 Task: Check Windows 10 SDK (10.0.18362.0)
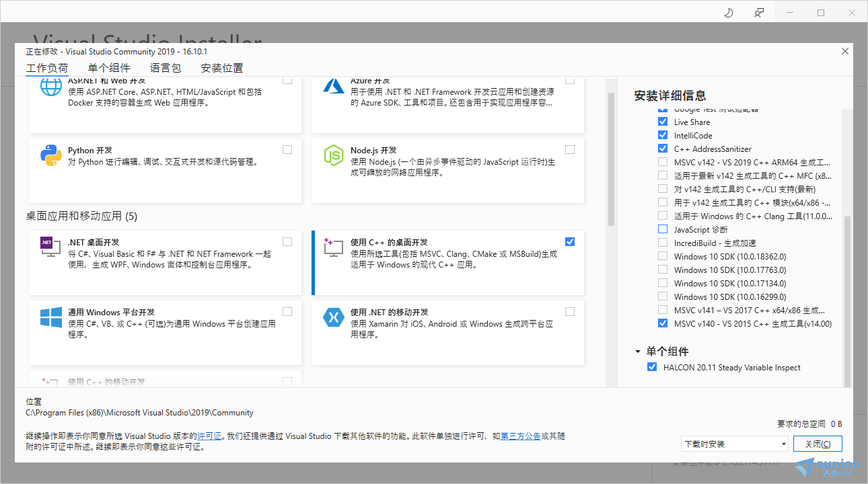coord(663,256)
